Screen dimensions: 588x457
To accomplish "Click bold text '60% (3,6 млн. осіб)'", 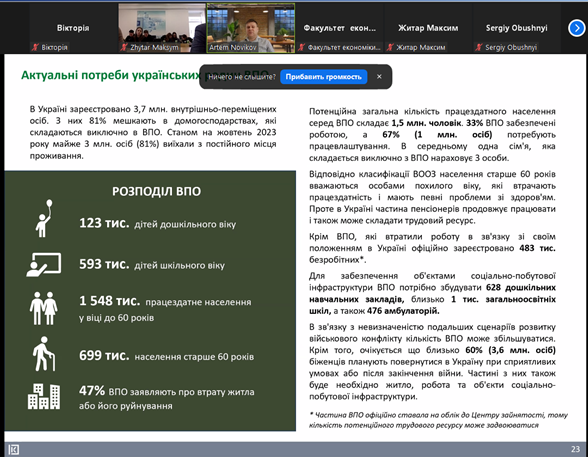I will (510, 350).
